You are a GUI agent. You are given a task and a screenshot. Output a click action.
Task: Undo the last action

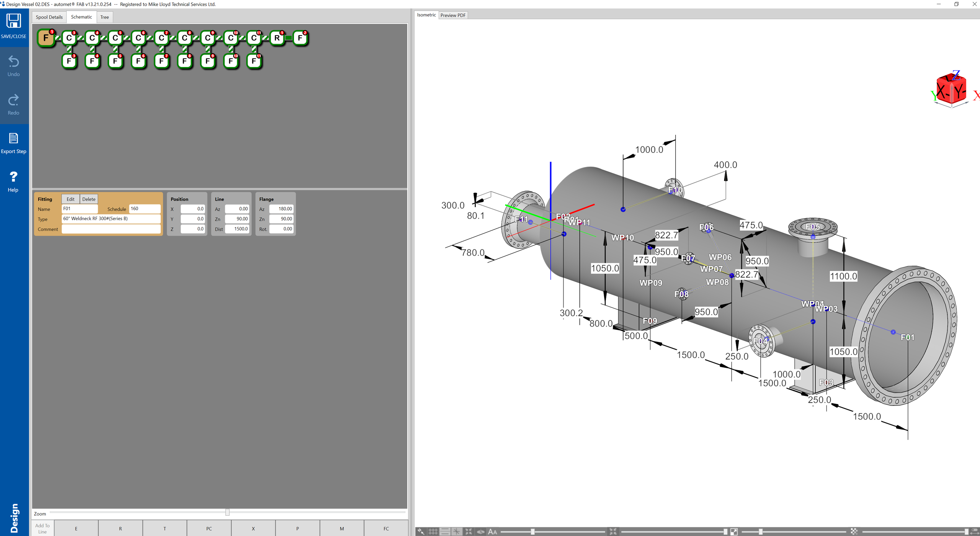(13, 61)
